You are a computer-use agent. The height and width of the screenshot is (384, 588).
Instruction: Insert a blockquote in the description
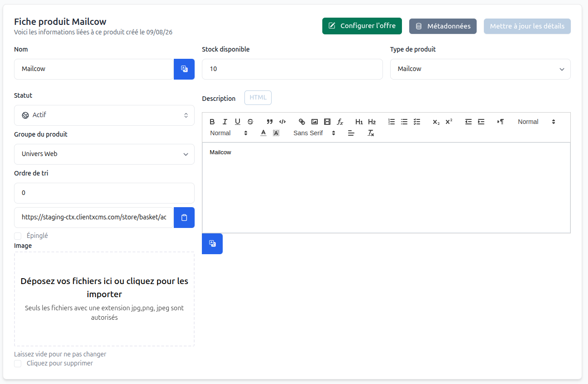click(x=270, y=122)
